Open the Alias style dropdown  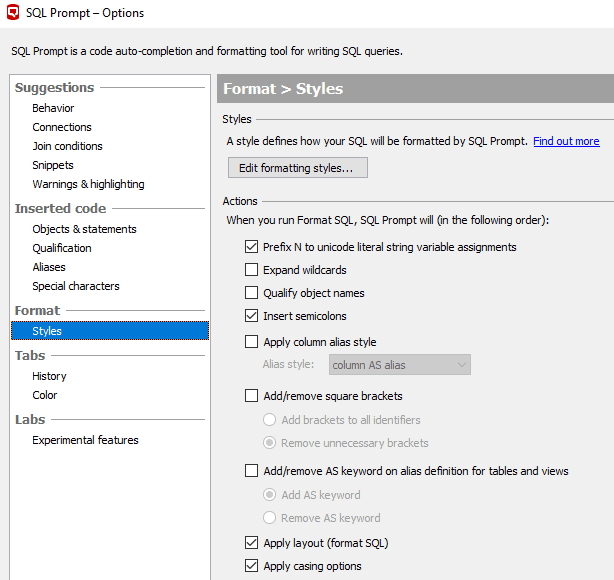pos(400,365)
